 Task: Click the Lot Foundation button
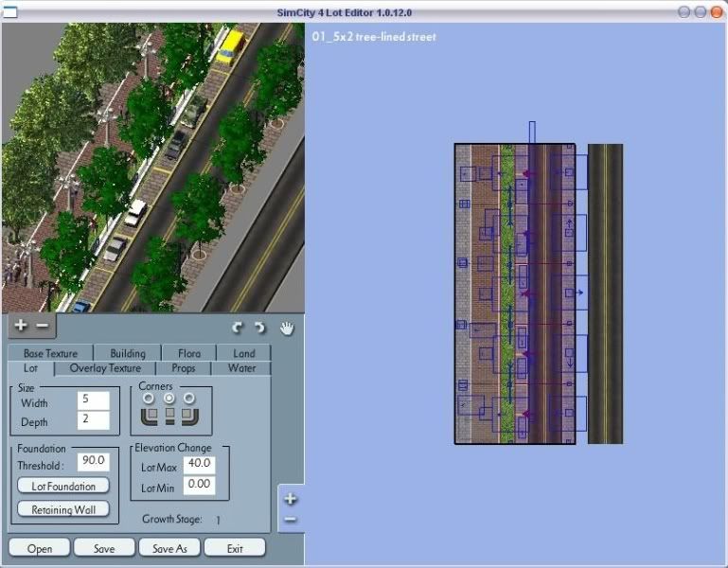point(63,486)
